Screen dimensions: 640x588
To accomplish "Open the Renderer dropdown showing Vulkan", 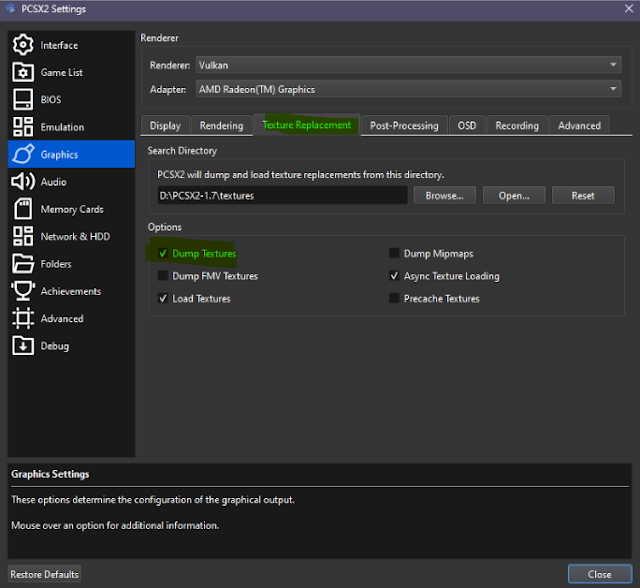I will click(408, 65).
